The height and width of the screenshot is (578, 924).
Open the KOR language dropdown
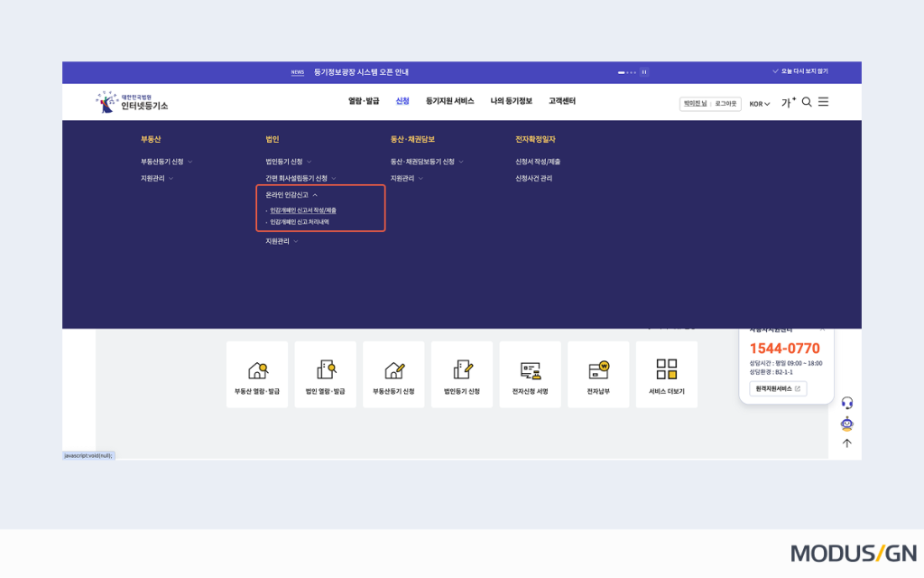(760, 104)
